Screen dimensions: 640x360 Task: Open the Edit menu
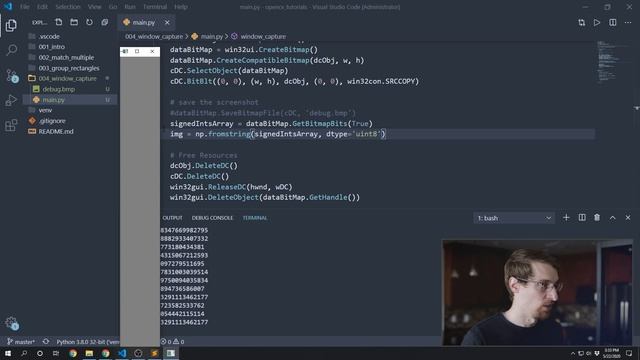(x=42, y=7)
